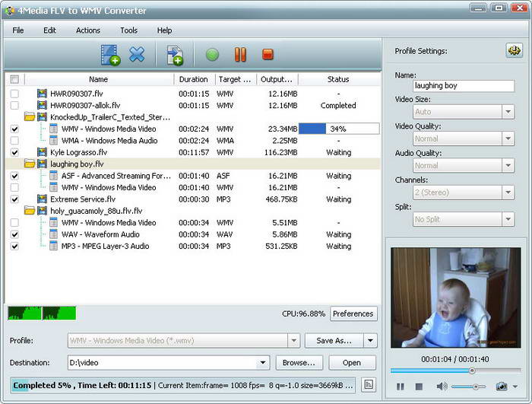Click the laughing baby video preview
532x404 pixels.
pos(456,297)
